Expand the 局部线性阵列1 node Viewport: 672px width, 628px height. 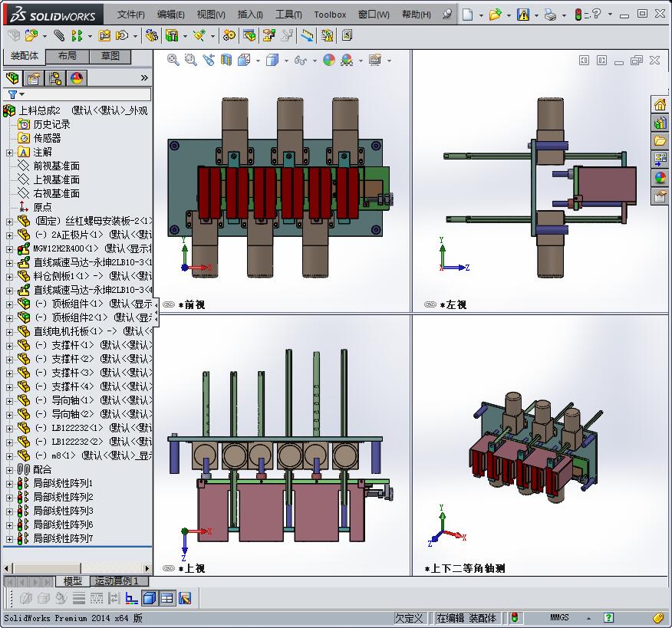[x=9, y=484]
